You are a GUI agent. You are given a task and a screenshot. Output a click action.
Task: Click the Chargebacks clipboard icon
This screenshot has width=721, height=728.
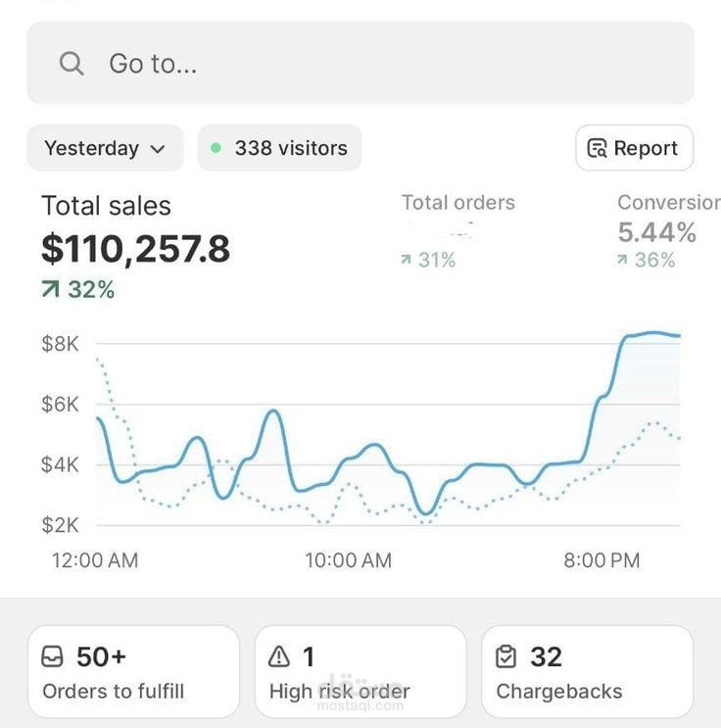[x=506, y=656]
